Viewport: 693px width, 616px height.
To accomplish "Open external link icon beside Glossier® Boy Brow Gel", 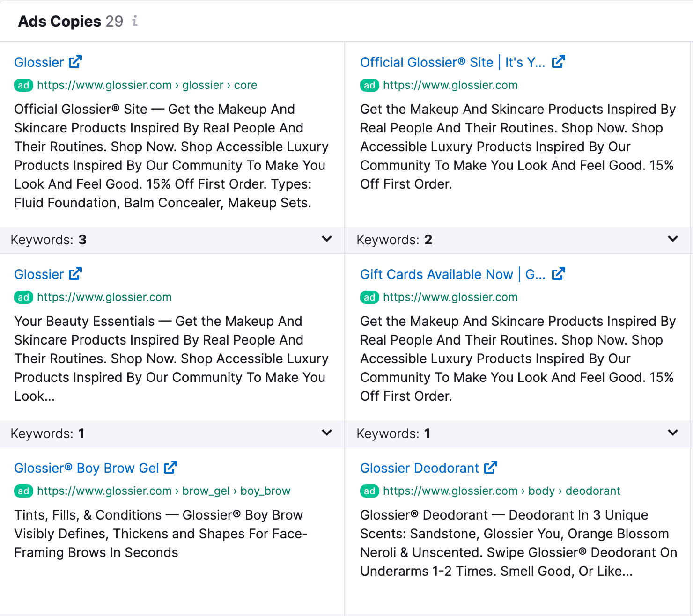I will pos(170,468).
